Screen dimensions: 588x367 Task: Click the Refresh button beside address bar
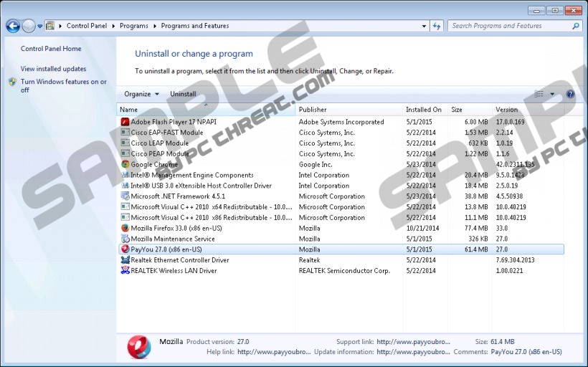(437, 26)
